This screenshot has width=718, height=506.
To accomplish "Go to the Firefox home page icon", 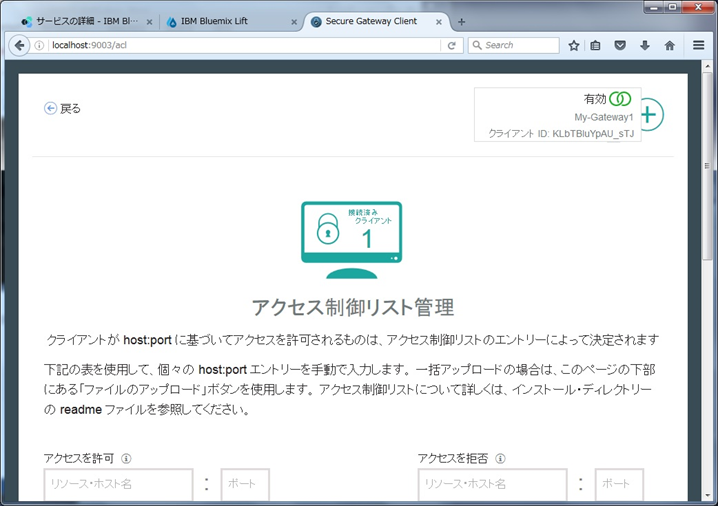I will 670,45.
